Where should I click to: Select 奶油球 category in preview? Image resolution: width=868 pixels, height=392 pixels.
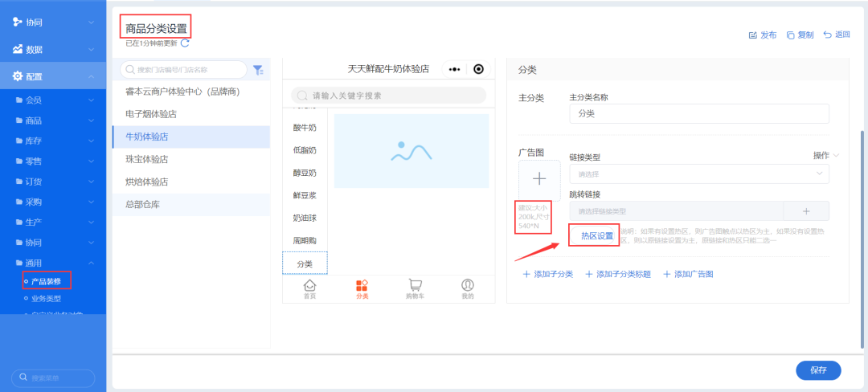[305, 218]
